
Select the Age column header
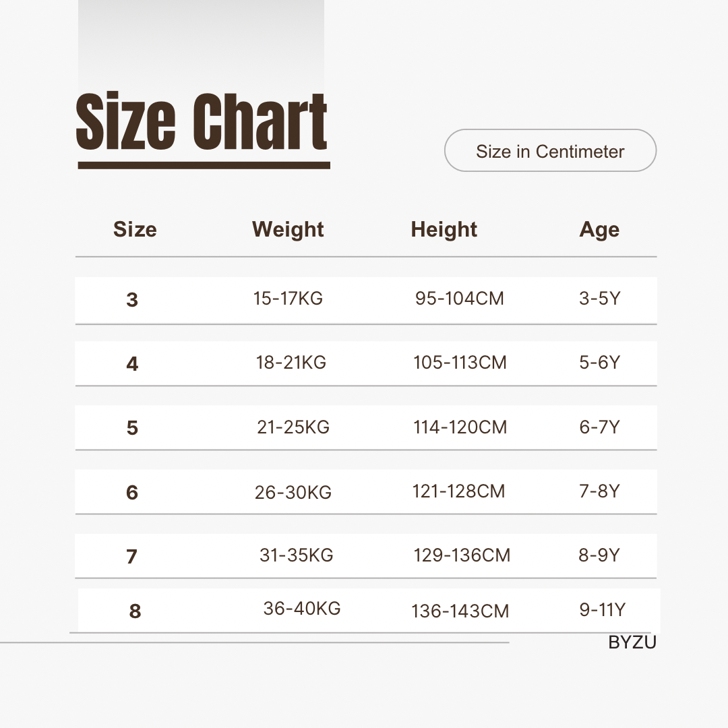coord(599,229)
